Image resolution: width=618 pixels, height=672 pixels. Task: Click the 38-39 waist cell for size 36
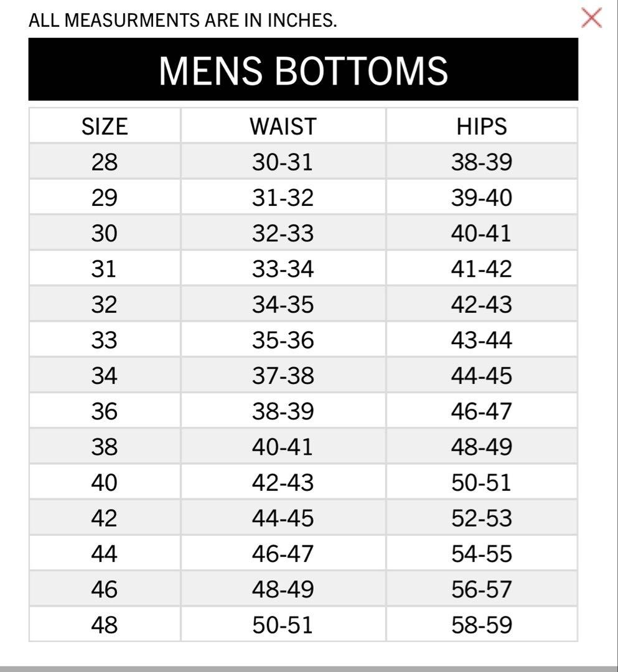pos(283,411)
